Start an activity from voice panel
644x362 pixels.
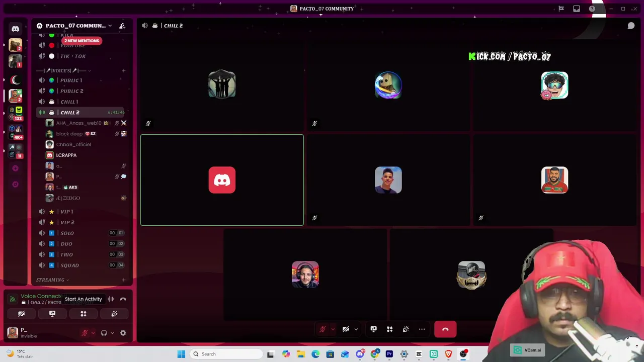(x=84, y=314)
